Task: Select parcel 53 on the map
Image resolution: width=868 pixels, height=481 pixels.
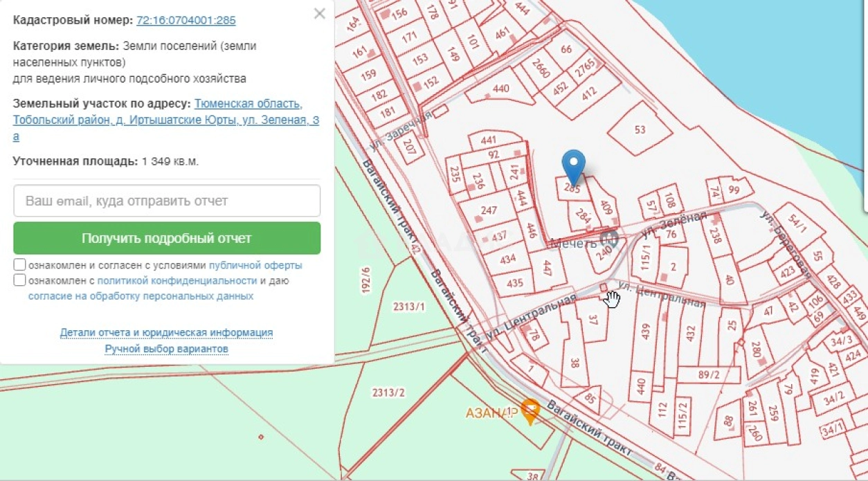Action: pyautogui.click(x=640, y=129)
